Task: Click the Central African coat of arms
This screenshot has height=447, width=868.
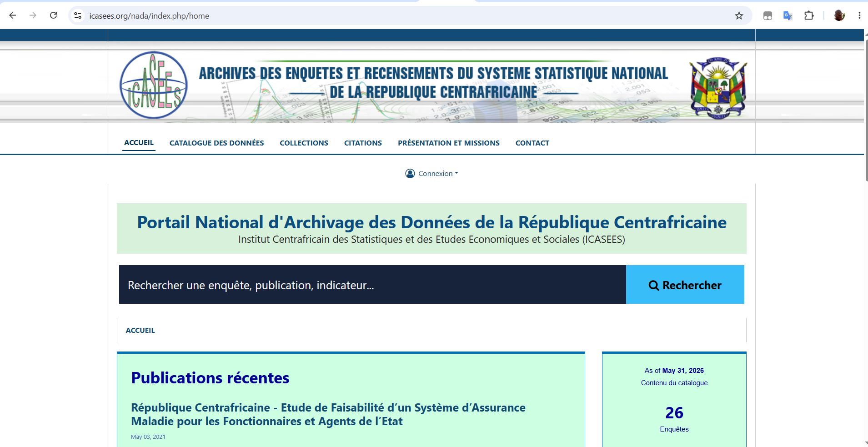Action: [718, 89]
